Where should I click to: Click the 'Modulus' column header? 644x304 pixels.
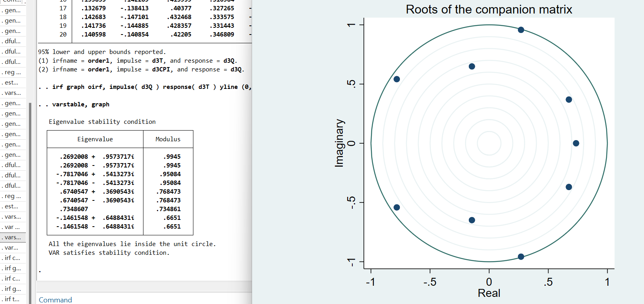(168, 139)
